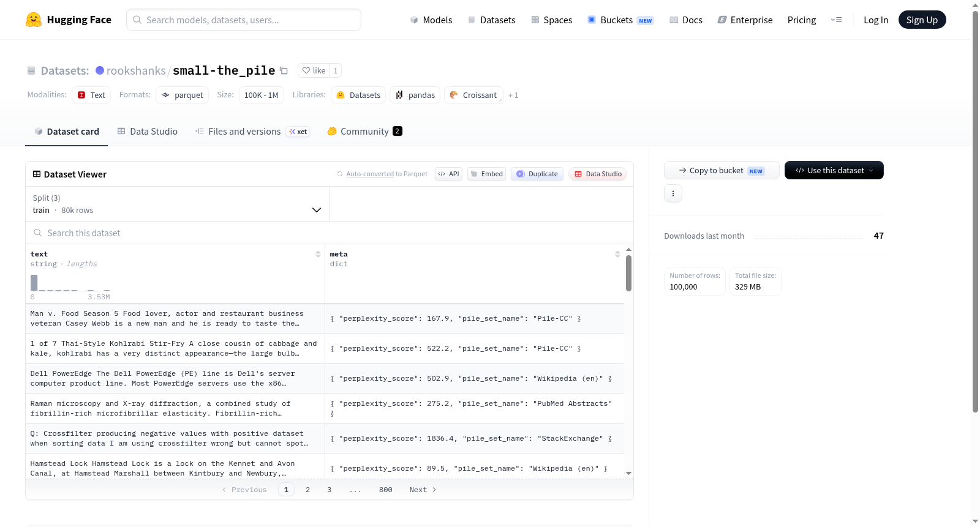The image size is (980, 527).
Task: Open Datasets in the top navigation
Action: pyautogui.click(x=491, y=20)
